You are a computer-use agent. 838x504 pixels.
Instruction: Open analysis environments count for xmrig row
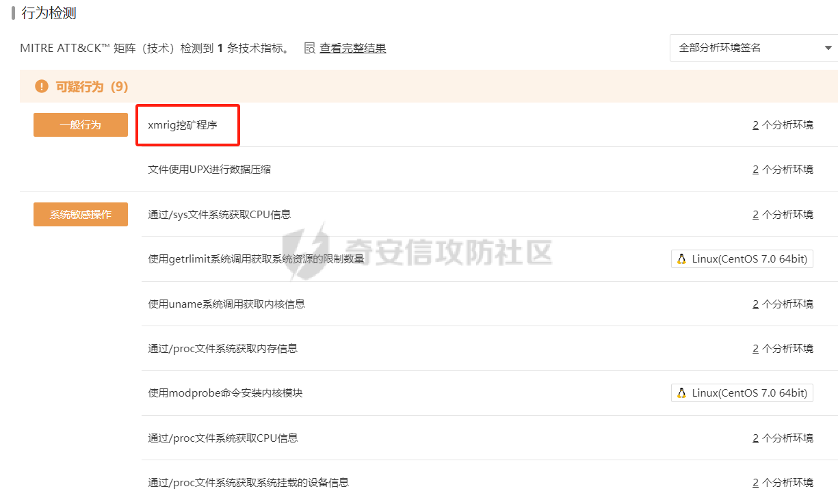pos(783,125)
